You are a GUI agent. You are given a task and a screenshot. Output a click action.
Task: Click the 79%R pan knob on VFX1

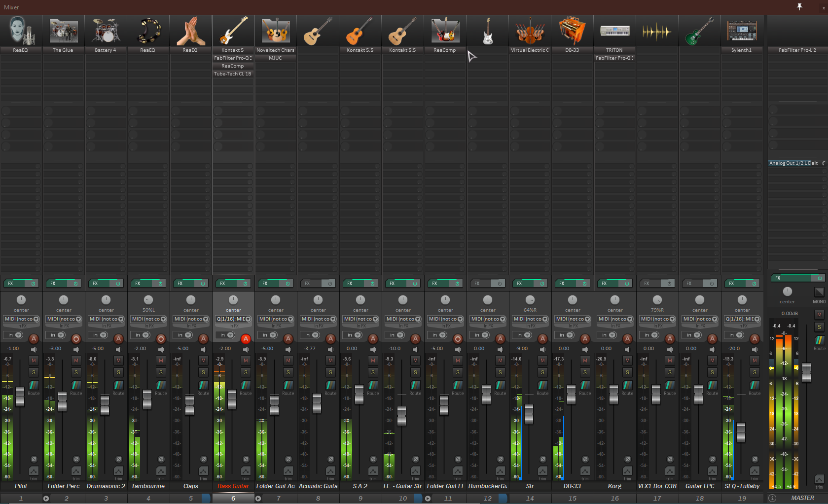(x=657, y=300)
